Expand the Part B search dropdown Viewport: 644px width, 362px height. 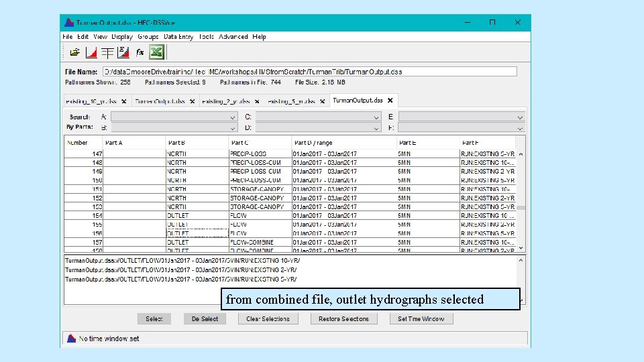pos(233,128)
